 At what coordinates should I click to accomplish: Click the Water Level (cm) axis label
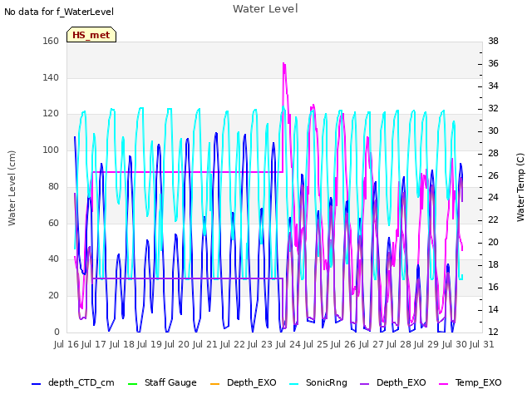(12, 189)
